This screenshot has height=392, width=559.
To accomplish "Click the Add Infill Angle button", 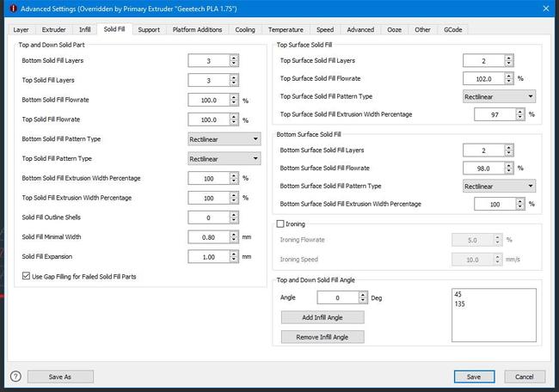I will pos(322,317).
